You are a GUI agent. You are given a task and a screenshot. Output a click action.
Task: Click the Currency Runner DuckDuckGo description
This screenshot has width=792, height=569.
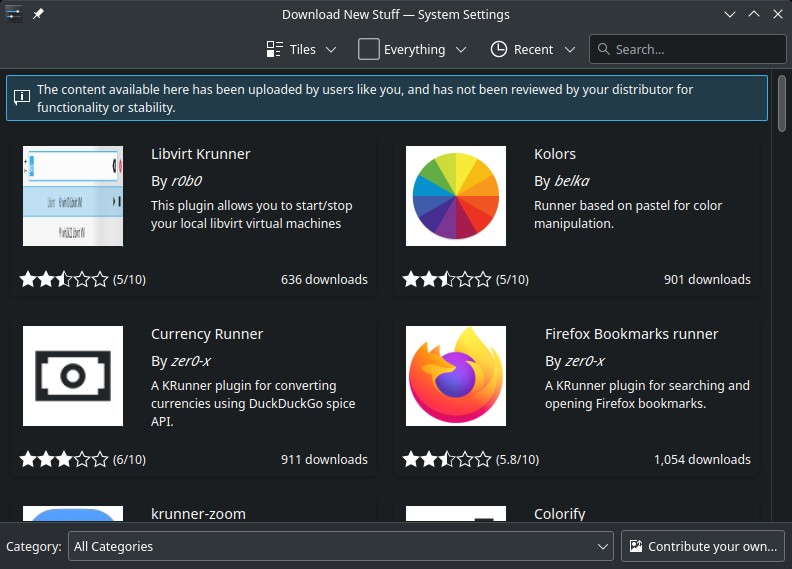pos(253,403)
